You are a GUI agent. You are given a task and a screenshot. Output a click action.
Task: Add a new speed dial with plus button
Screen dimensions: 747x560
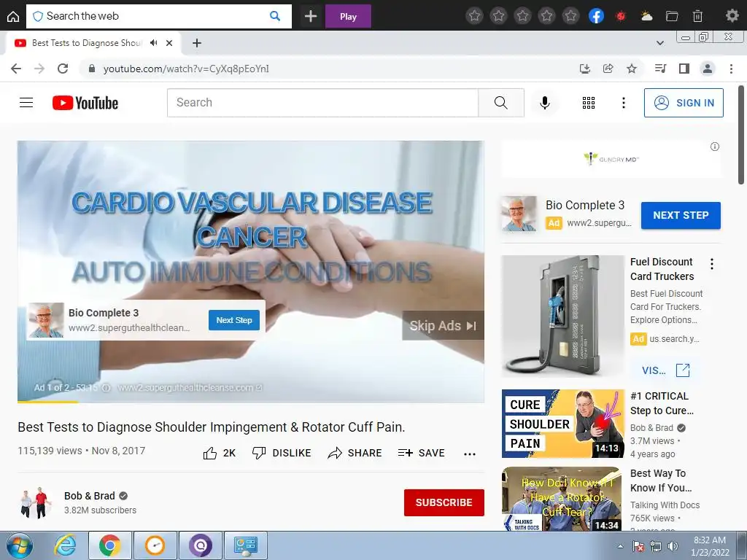pos(311,16)
